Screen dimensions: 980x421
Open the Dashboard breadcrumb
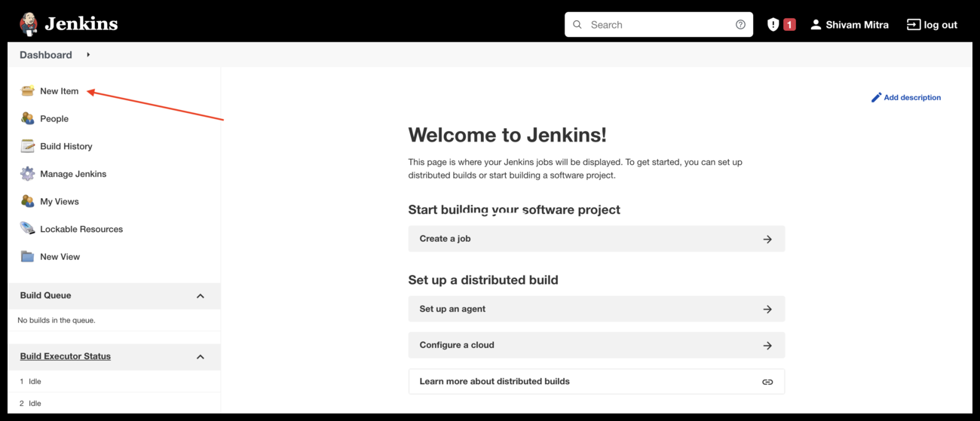point(46,55)
